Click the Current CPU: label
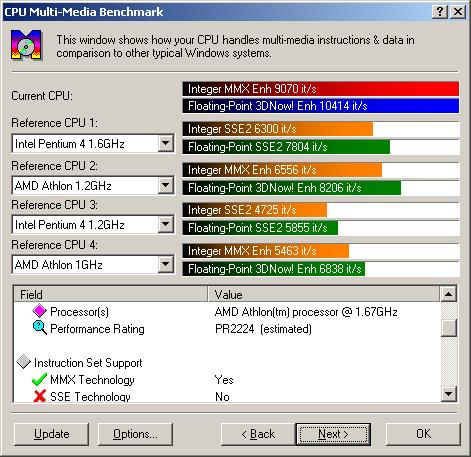Viewport: 471px width, 457px height. pyautogui.click(x=42, y=96)
